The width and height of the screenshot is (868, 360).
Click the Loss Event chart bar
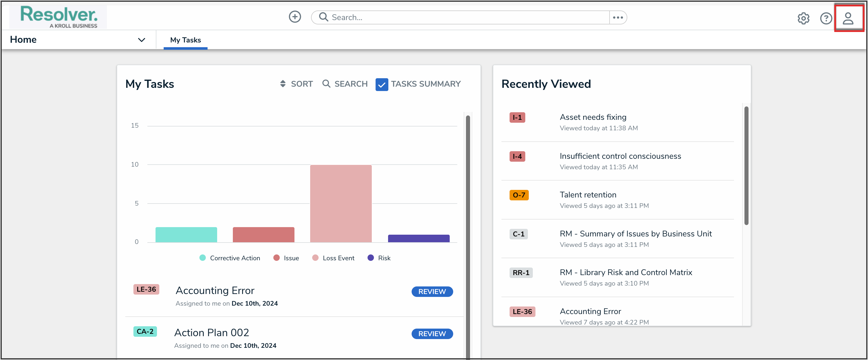coord(340,203)
